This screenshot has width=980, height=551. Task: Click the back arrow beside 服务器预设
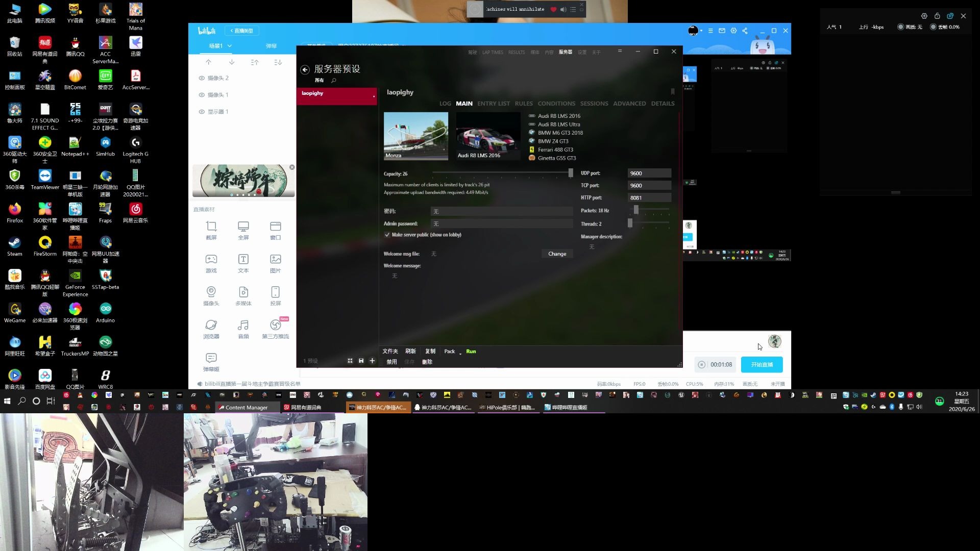tap(305, 70)
